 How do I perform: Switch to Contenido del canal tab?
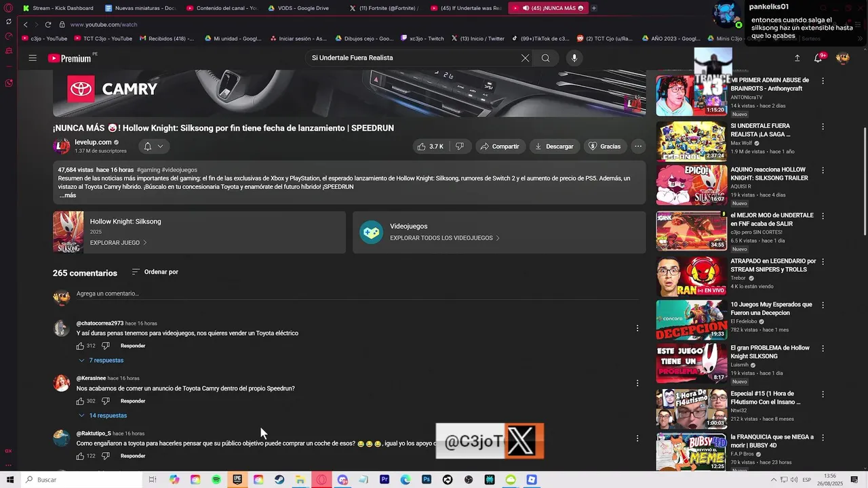[x=222, y=8]
